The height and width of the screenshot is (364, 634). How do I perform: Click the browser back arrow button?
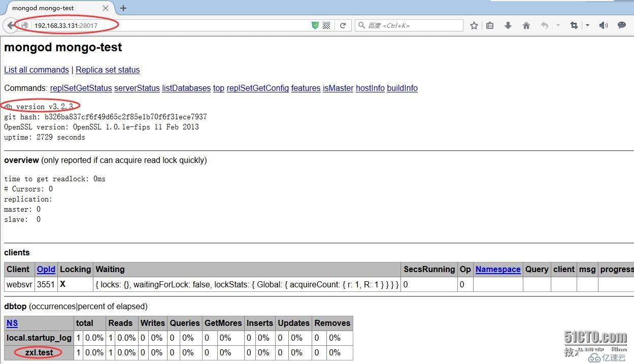[11, 25]
